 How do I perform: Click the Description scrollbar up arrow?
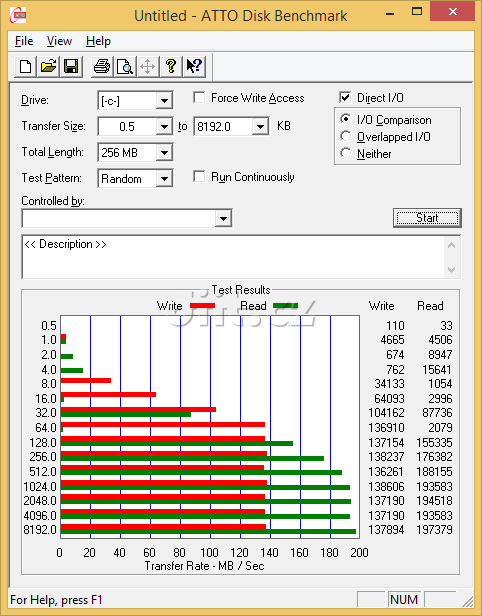point(452,246)
